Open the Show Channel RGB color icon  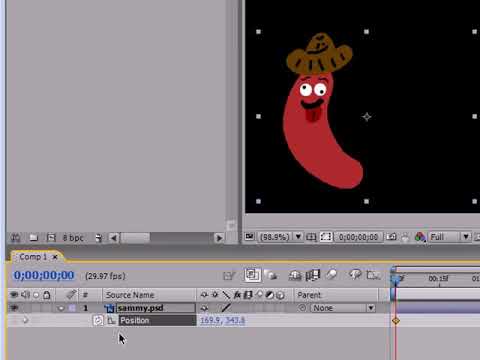coord(420,237)
